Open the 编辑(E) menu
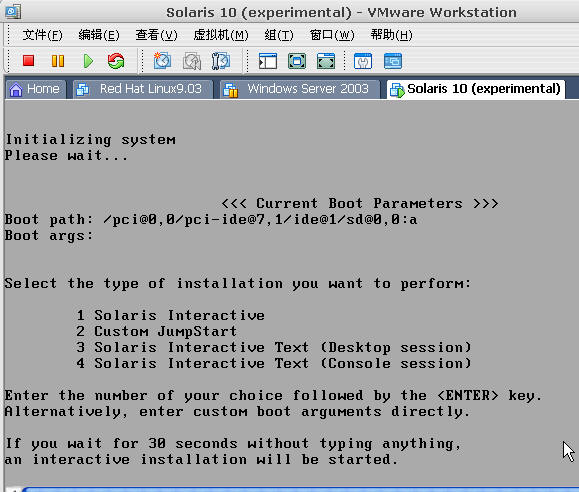This screenshot has width=579, height=492. pyautogui.click(x=99, y=35)
